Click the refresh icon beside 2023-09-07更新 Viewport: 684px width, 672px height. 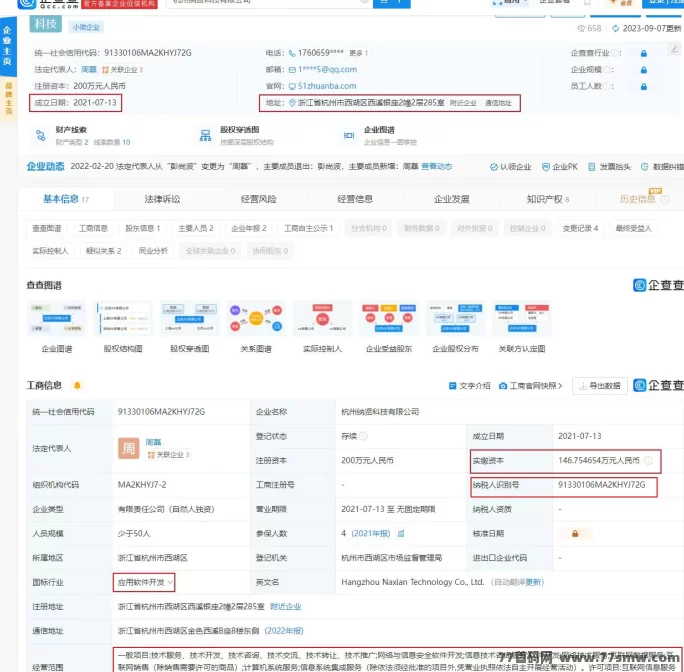(615, 28)
